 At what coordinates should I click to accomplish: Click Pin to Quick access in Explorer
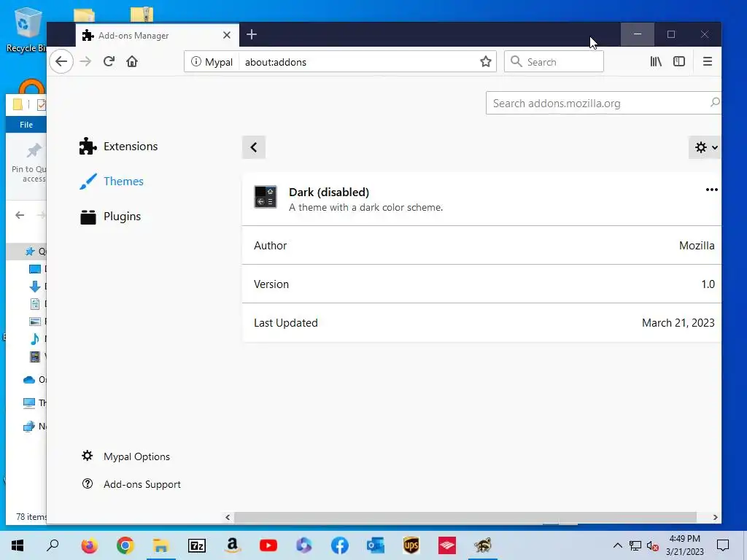[29, 163]
